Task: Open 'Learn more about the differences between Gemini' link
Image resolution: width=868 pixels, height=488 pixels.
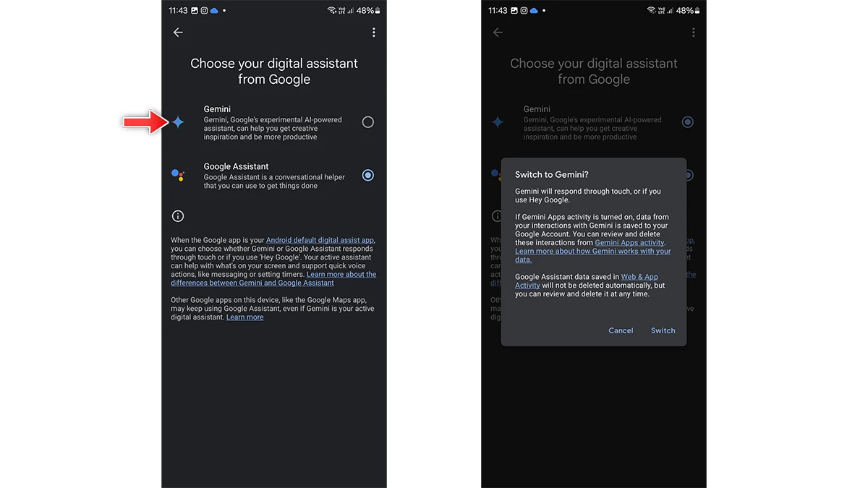Action: pyautogui.click(x=273, y=278)
